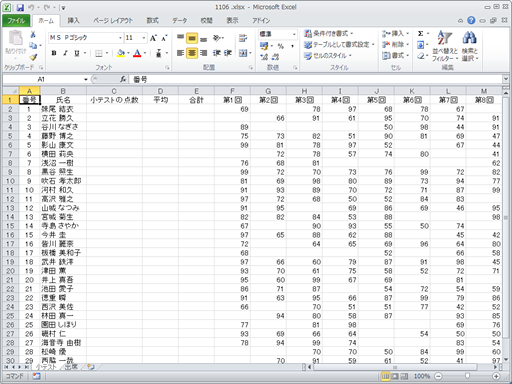
Task: Open the font size dropdown
Action: (144, 38)
